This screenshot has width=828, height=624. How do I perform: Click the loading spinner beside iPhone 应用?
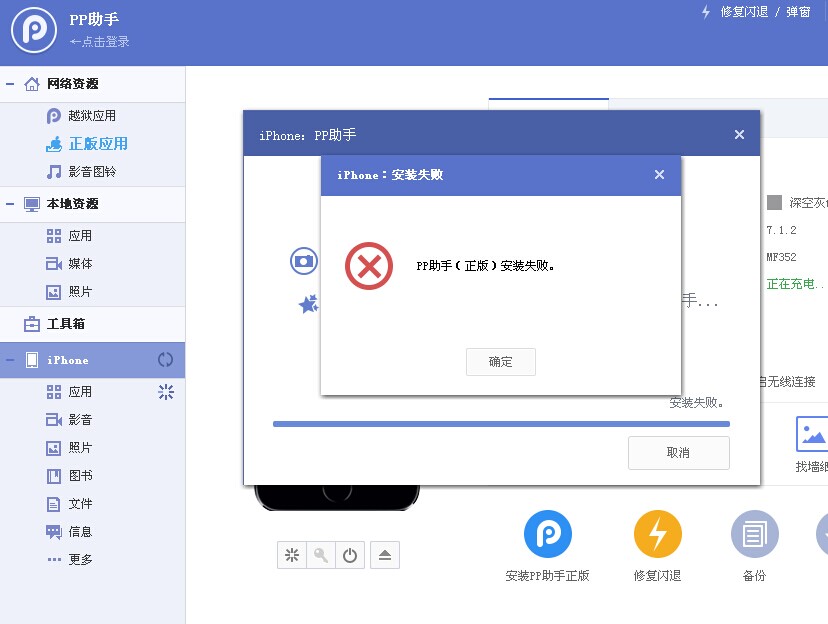(x=166, y=392)
